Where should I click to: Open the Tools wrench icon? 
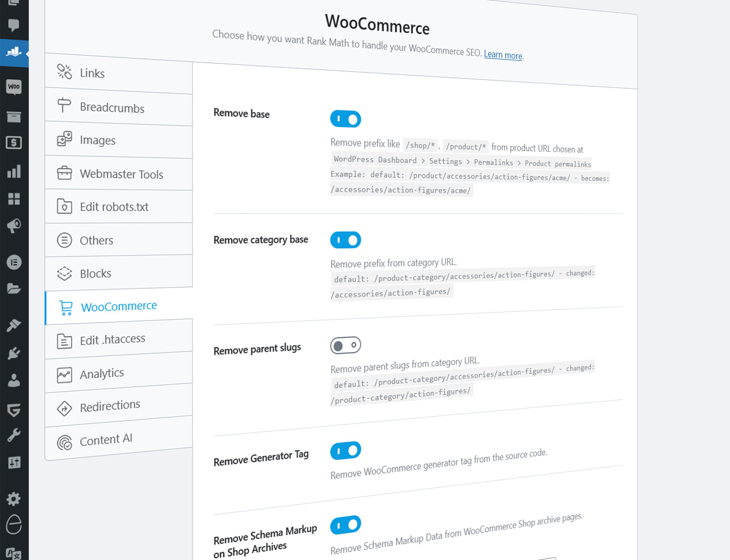[14, 435]
